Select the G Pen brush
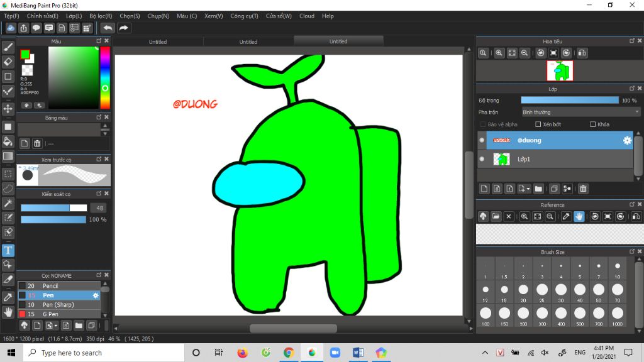Screen dimensions: 644x362 click(59, 314)
